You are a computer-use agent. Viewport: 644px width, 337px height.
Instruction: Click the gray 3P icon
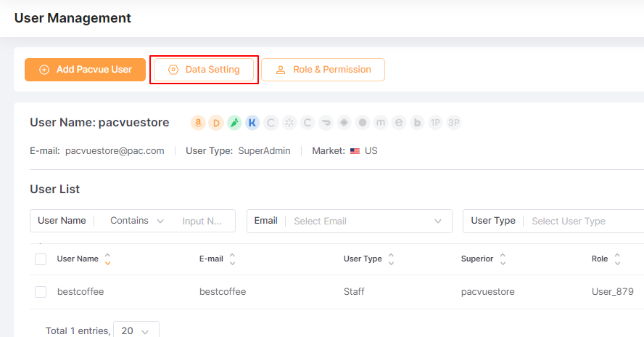[454, 123]
